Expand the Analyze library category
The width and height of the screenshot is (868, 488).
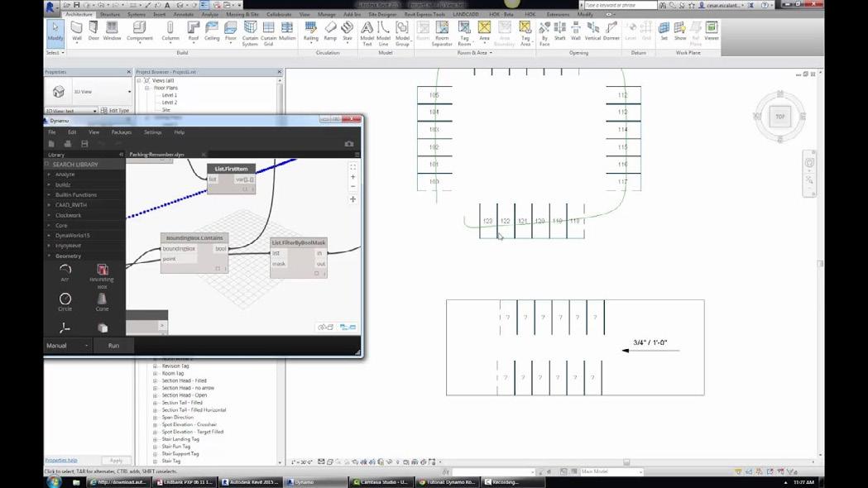pos(65,175)
